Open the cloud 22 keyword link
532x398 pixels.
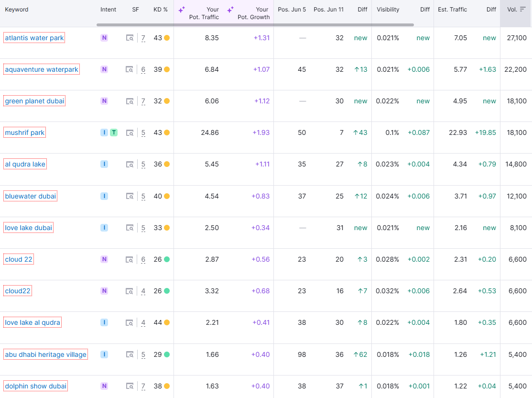point(19,259)
